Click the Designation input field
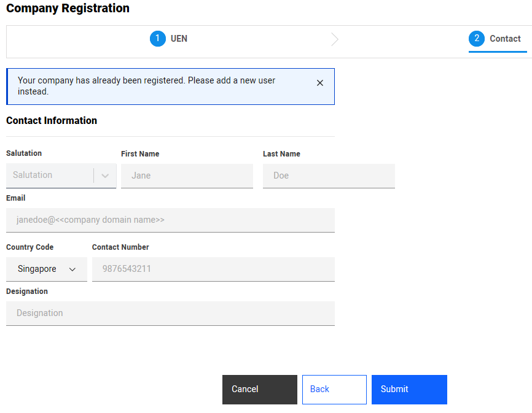The height and width of the screenshot is (413, 532). [170, 314]
